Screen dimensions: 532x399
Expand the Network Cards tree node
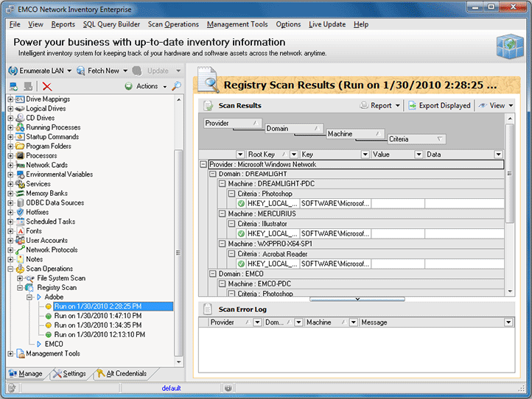click(x=10, y=165)
